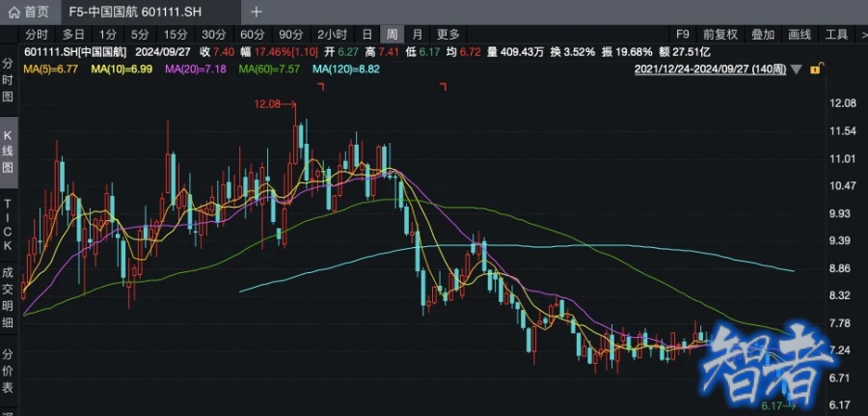Image resolution: width=868 pixels, height=416 pixels.
Task: Open the 首页 home tab
Action: (29, 12)
